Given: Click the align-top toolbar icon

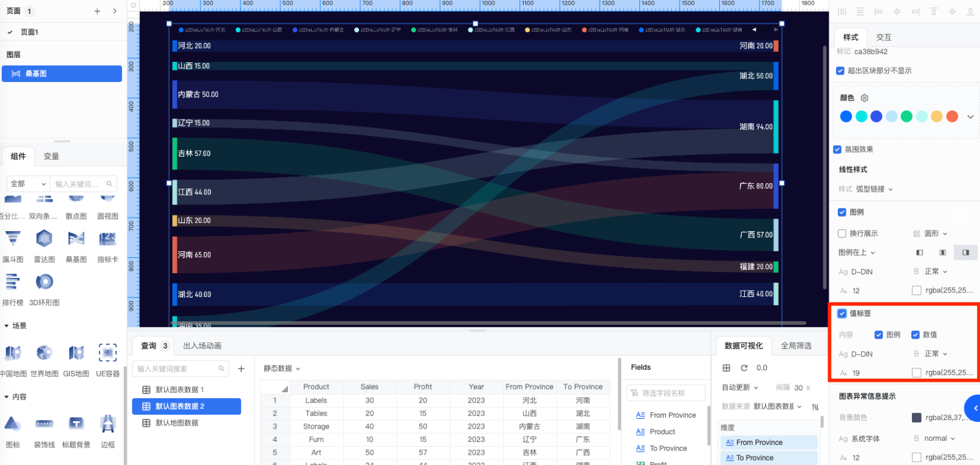Looking at the screenshot, I should tap(934, 12).
